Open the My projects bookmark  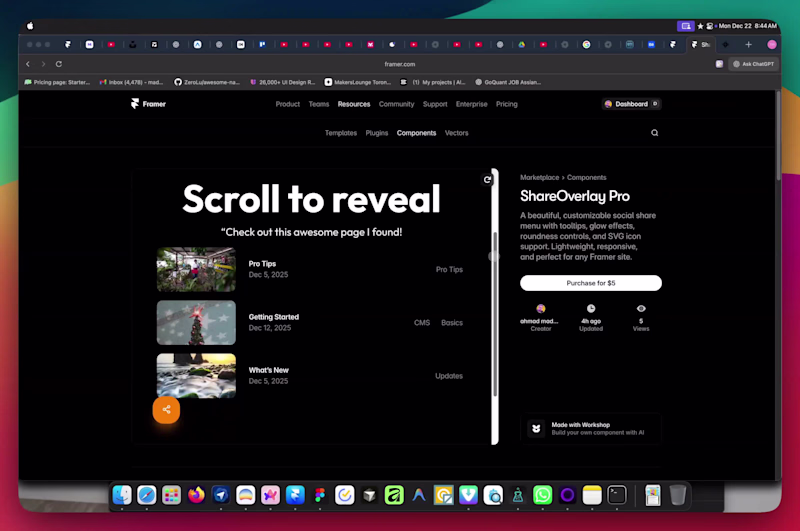(433, 82)
